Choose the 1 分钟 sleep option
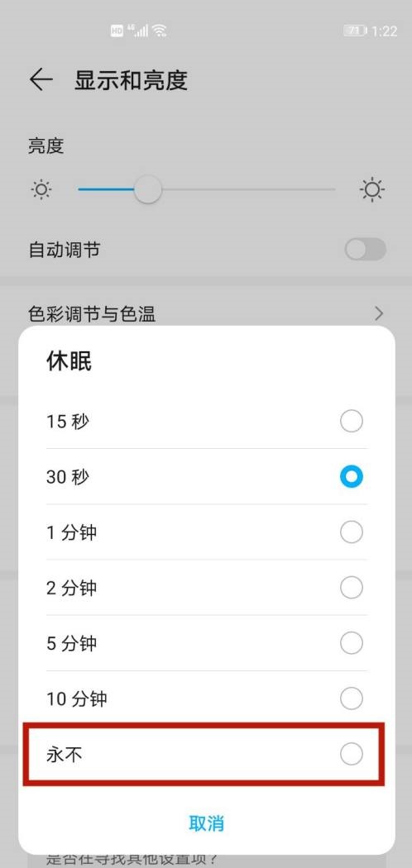Viewport: 412px width, 868px height. point(207,532)
